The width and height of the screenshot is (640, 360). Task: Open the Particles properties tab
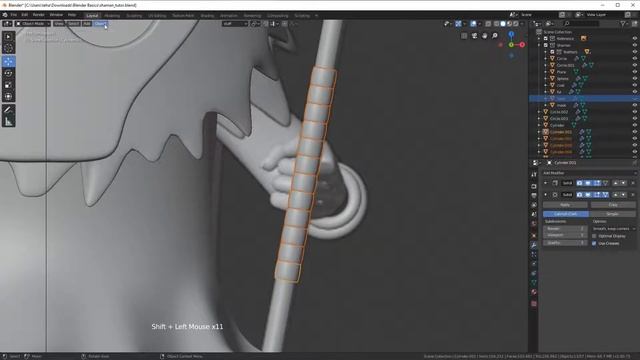[534, 255]
